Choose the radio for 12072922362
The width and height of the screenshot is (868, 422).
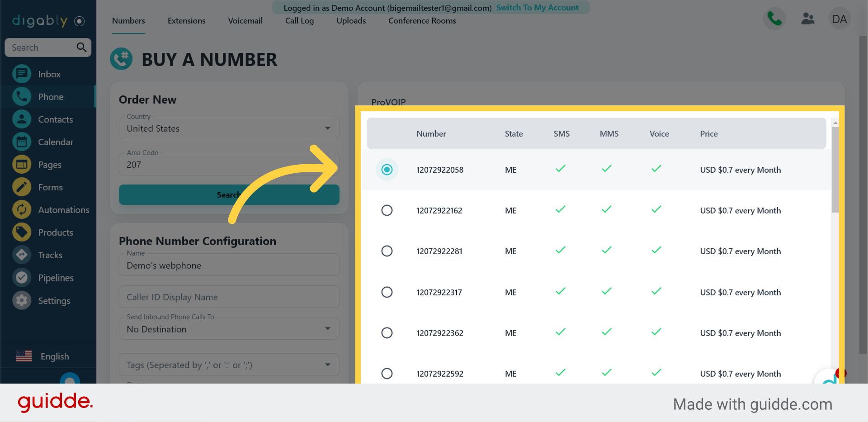[387, 333]
